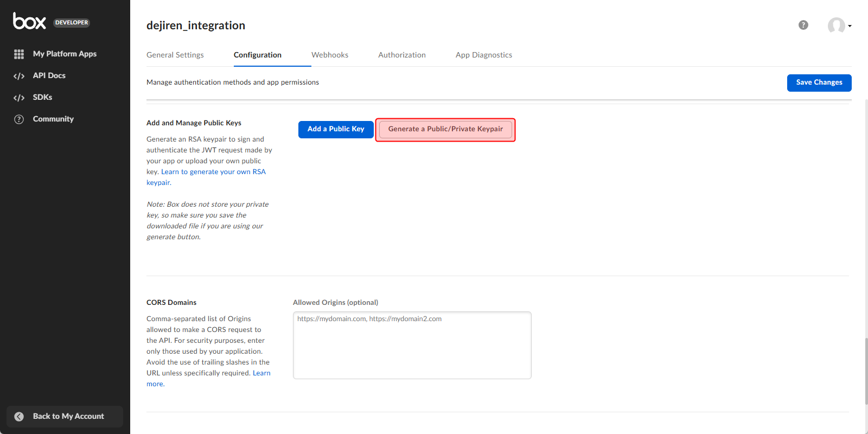This screenshot has width=868, height=434.
Task: Open SDKs from sidebar
Action: [43, 97]
